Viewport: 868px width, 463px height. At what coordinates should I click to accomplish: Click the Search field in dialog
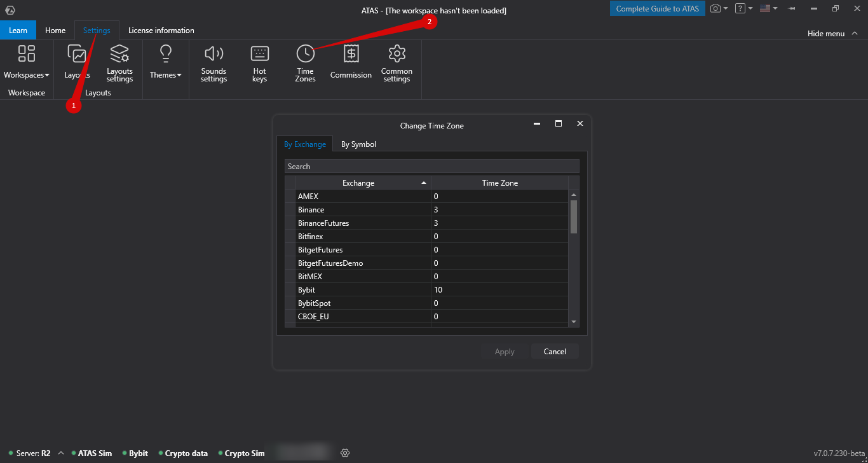(x=432, y=166)
